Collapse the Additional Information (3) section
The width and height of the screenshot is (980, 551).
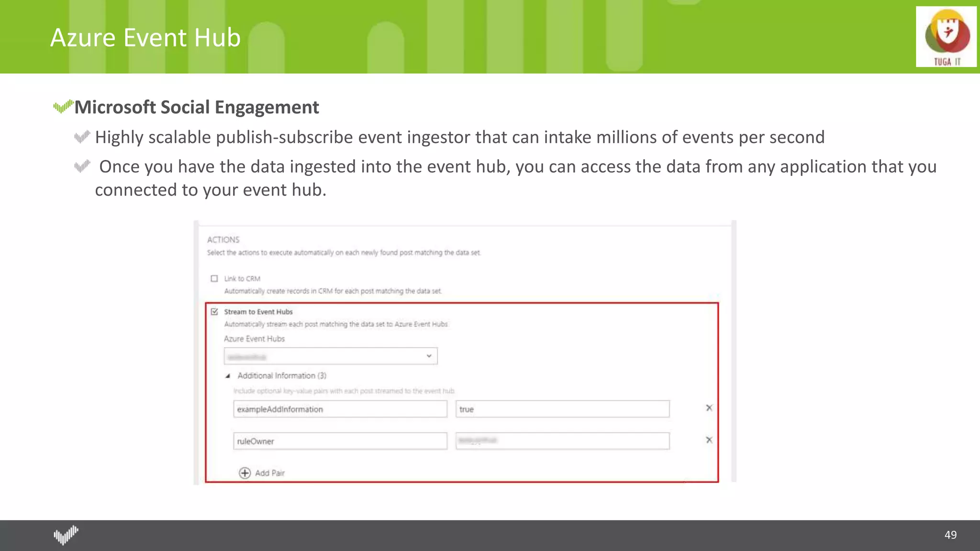point(228,376)
